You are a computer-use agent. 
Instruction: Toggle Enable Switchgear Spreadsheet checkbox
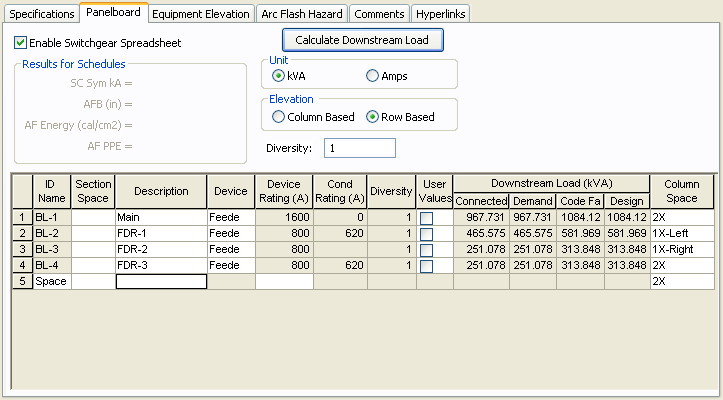coord(21,43)
